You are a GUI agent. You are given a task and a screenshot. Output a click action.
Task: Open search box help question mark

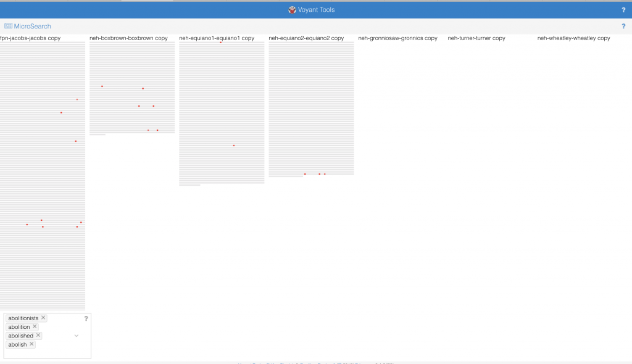[86, 318]
